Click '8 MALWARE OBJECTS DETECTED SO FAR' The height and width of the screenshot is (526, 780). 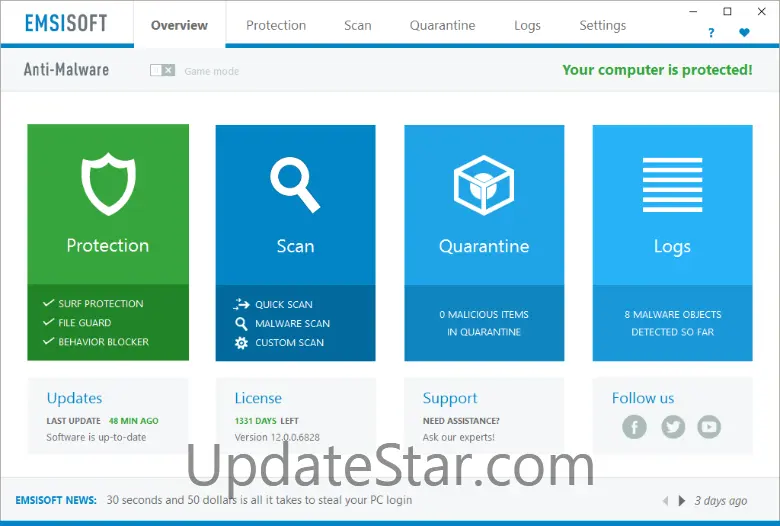click(673, 323)
